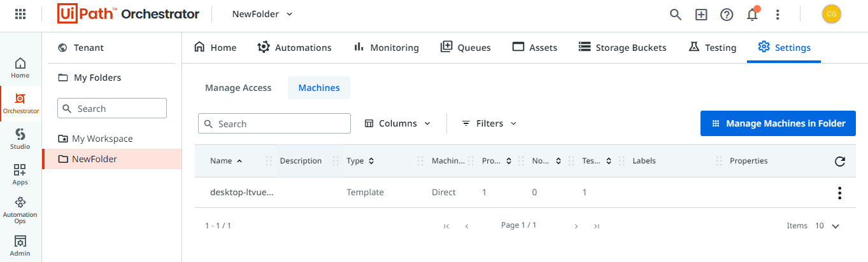Change items per page dropdown
Image resolution: width=868 pixels, height=262 pixels.
pyautogui.click(x=827, y=226)
